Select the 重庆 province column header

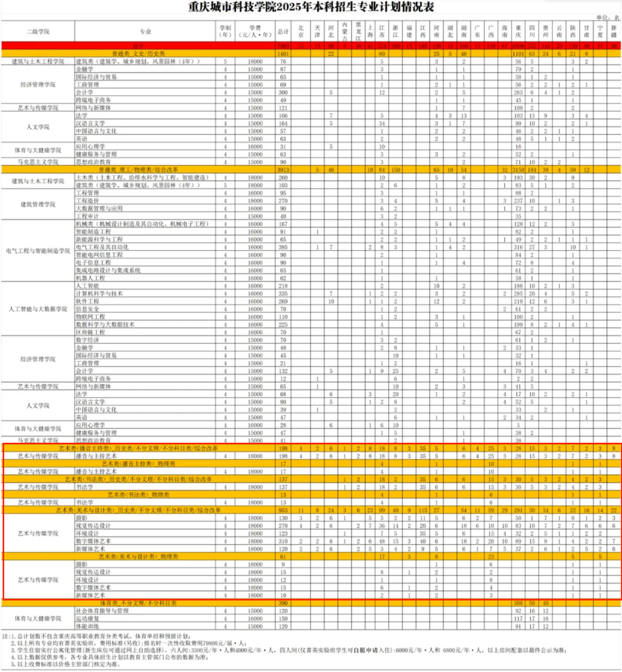(x=518, y=32)
